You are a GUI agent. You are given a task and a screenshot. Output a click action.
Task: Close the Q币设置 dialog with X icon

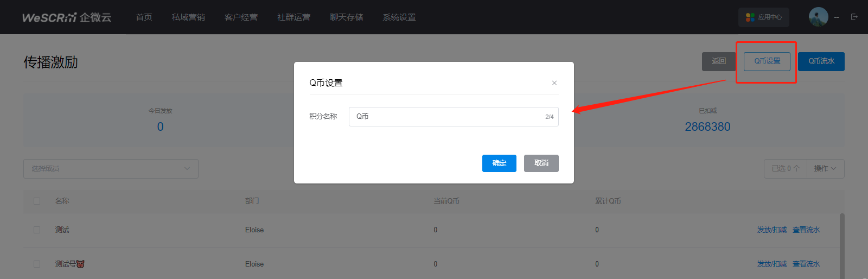[x=554, y=83]
